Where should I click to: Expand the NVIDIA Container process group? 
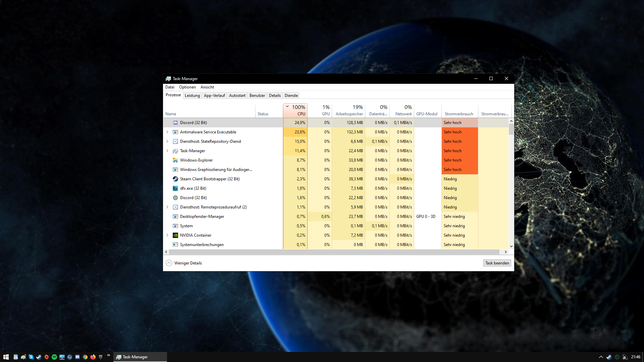[167, 235]
